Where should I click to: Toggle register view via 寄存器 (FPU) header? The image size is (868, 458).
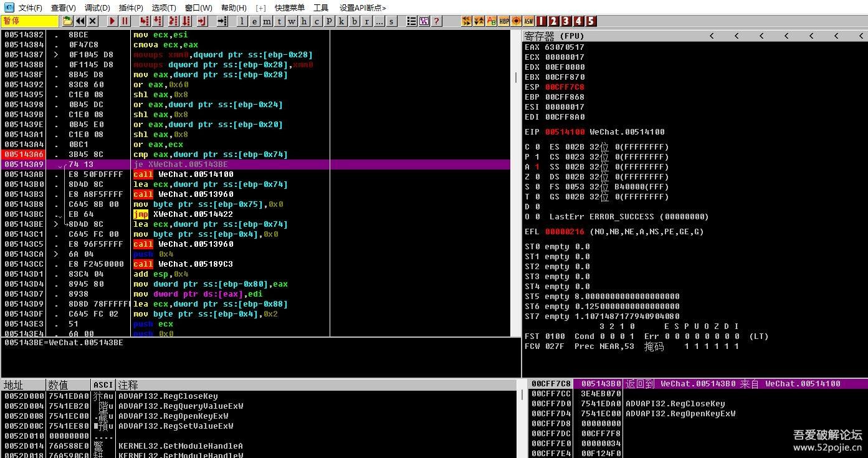[x=555, y=36]
